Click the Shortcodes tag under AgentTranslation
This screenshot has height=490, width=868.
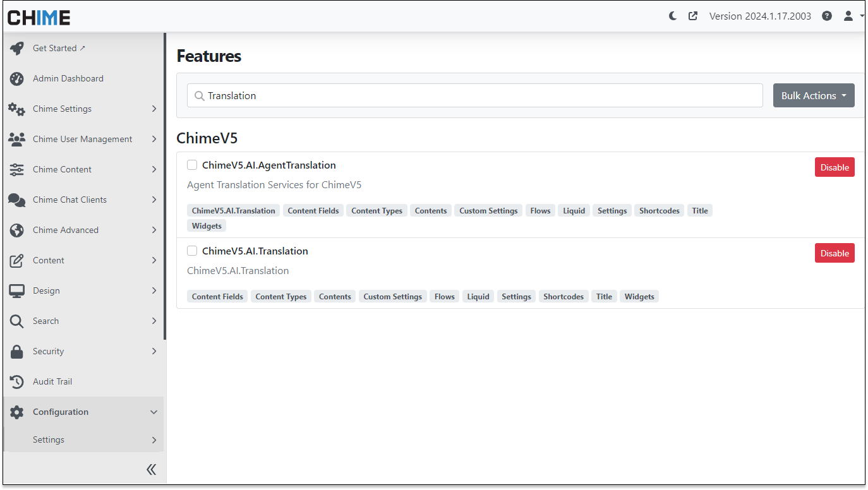point(659,211)
